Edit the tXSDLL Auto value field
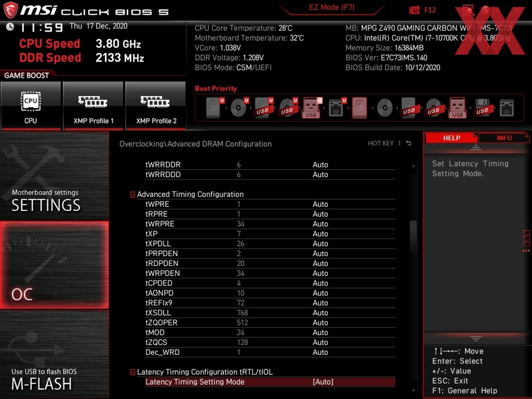The width and height of the screenshot is (532, 399). pyautogui.click(x=320, y=313)
